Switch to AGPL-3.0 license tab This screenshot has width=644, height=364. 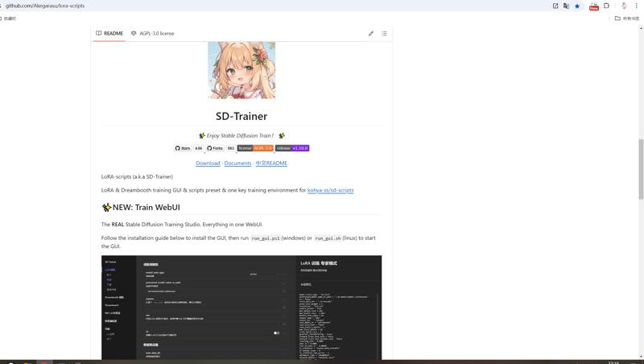[x=152, y=33]
